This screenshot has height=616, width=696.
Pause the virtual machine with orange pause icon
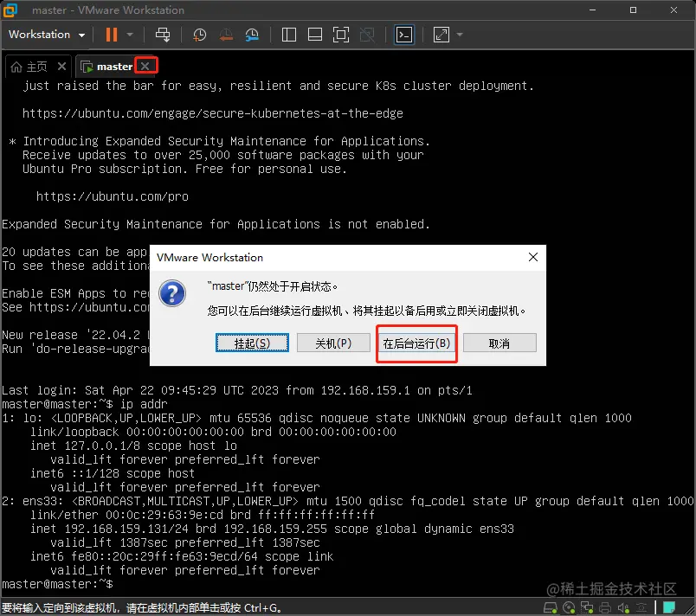(x=112, y=35)
